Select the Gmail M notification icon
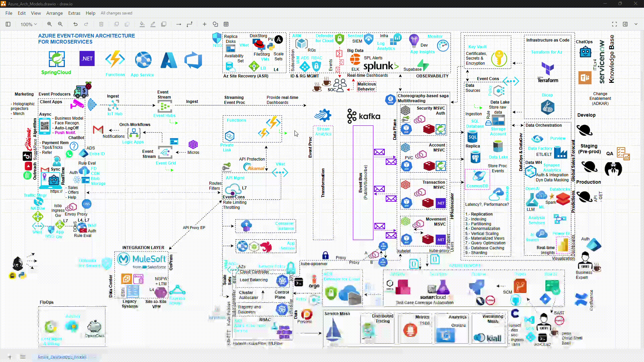The height and width of the screenshot is (362, 644). pyautogui.click(x=98, y=129)
